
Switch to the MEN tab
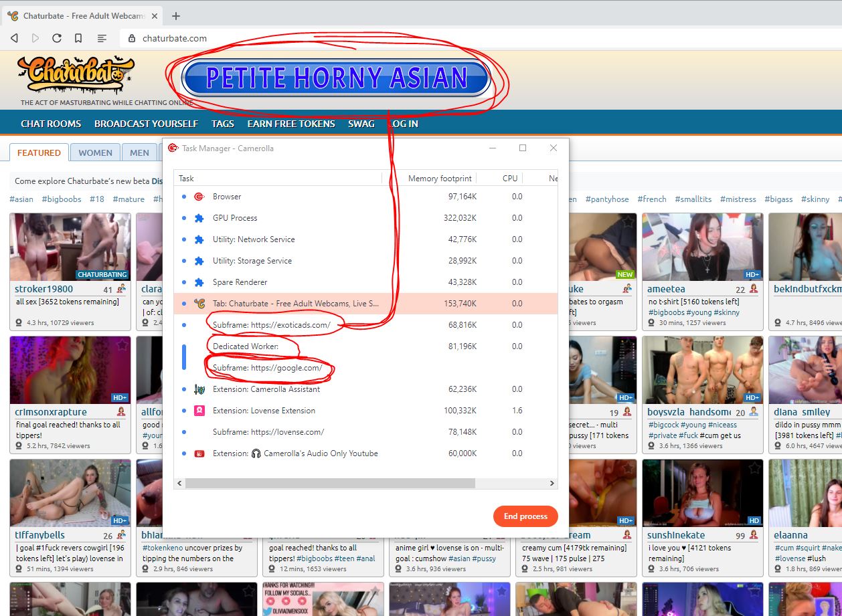click(139, 152)
